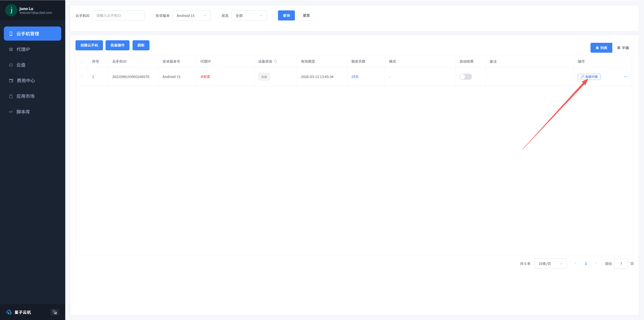Check the checkbox for row 1
This screenshot has height=320, width=644.
[81, 77]
